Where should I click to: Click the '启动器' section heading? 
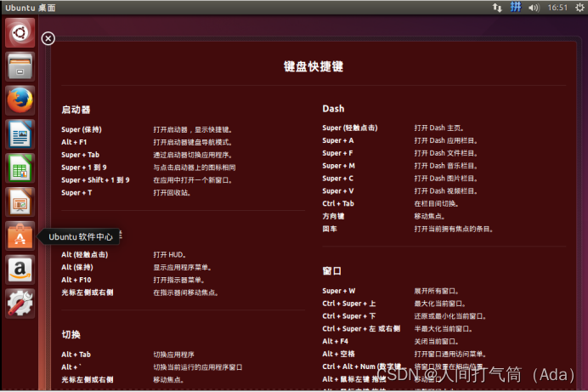(x=76, y=110)
